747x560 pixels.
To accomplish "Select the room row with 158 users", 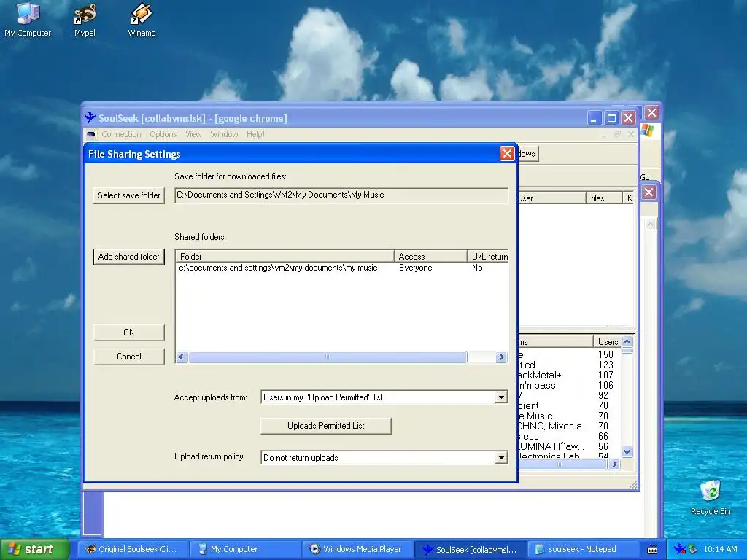I will (x=569, y=355).
